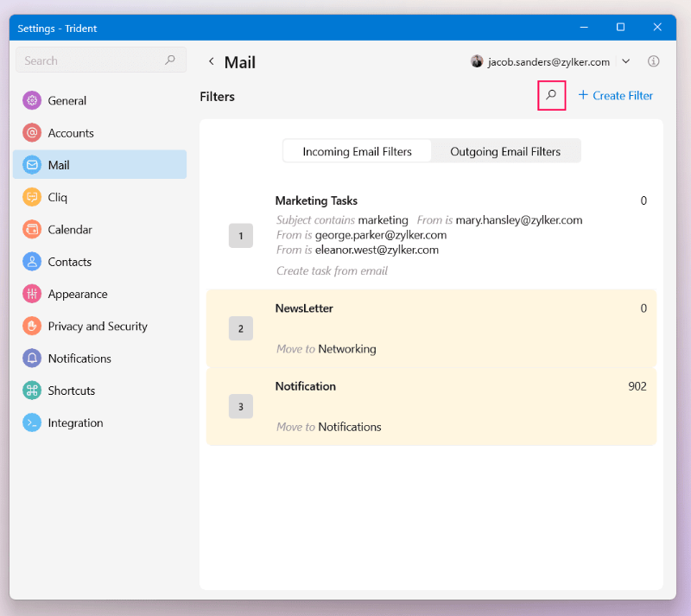Open Notifications bell icon
This screenshot has height=616, width=691.
[32, 359]
